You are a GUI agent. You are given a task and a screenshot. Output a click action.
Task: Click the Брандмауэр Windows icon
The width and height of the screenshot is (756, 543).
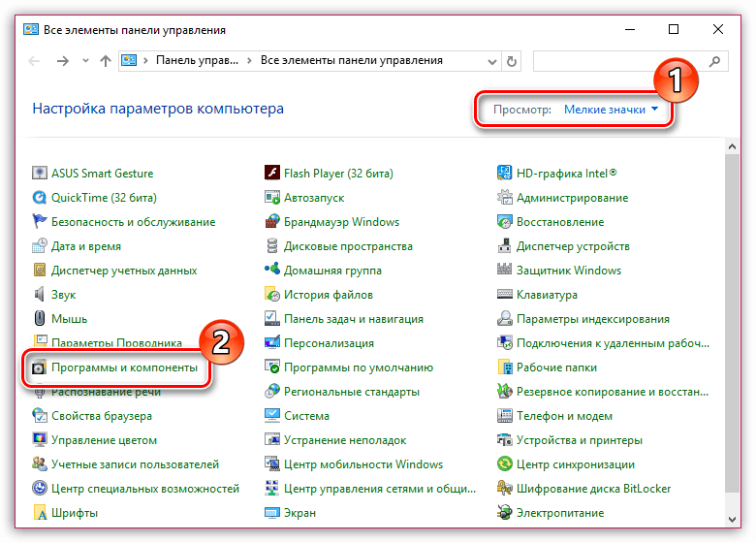point(272,221)
